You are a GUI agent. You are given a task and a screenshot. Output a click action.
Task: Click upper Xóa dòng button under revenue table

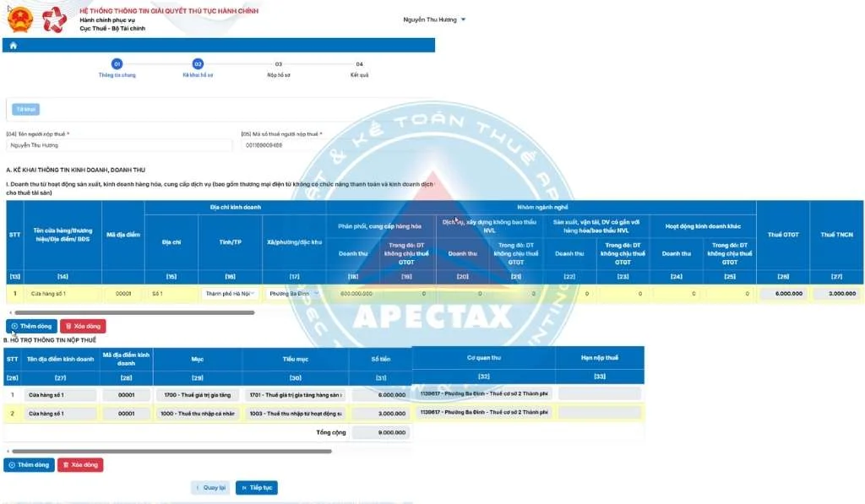(83, 327)
